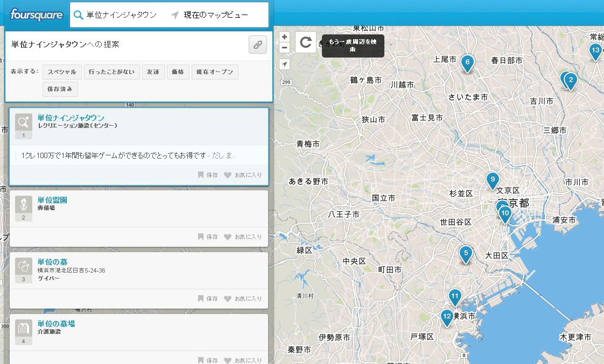The width and height of the screenshot is (604, 364).
Task: Click the refresh search area icon
Action: click(x=306, y=42)
